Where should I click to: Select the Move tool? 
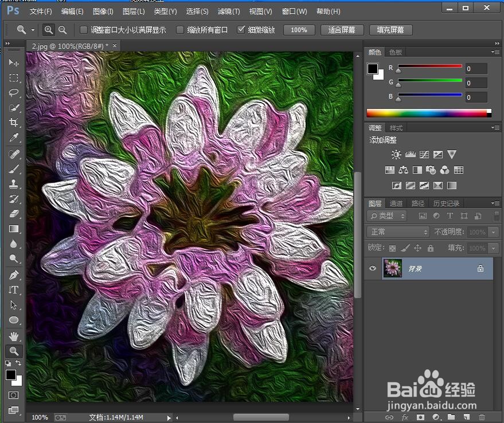click(14, 62)
